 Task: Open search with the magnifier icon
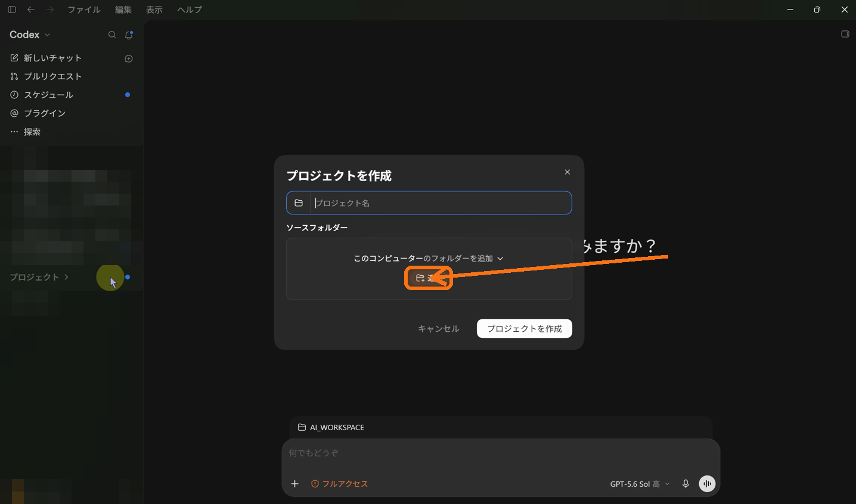[112, 35]
